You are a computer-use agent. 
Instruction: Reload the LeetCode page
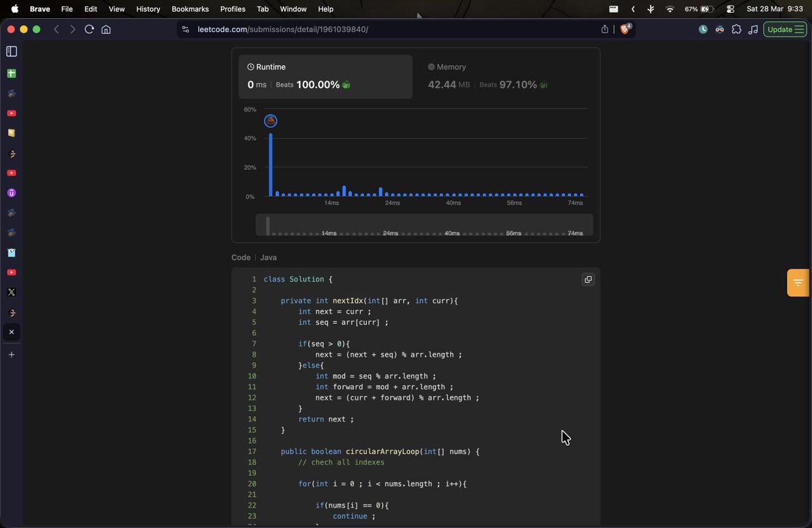click(x=89, y=29)
